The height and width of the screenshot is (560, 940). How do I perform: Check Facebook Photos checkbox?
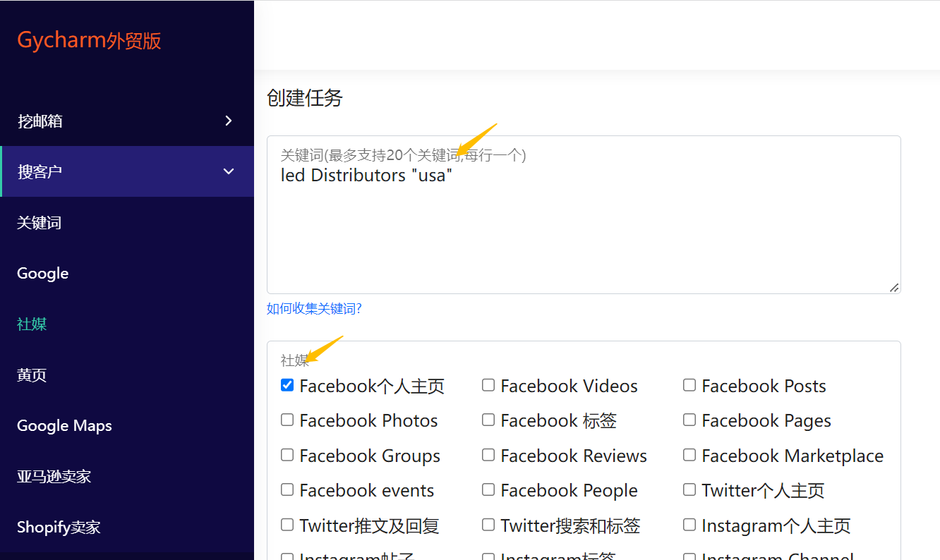pos(287,420)
